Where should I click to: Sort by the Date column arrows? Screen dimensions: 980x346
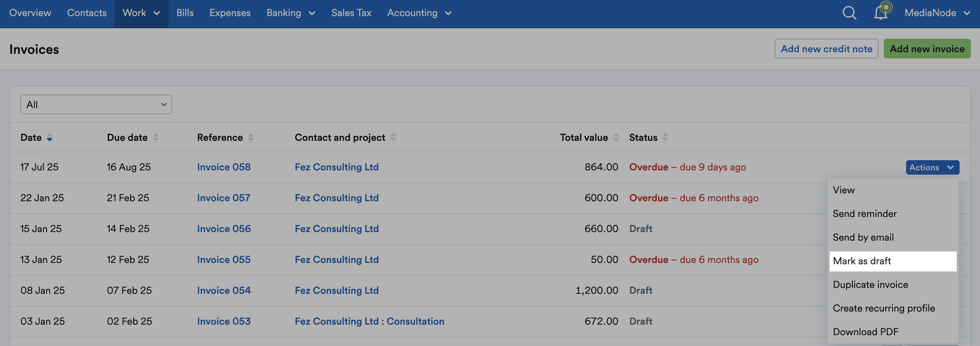pos(50,138)
